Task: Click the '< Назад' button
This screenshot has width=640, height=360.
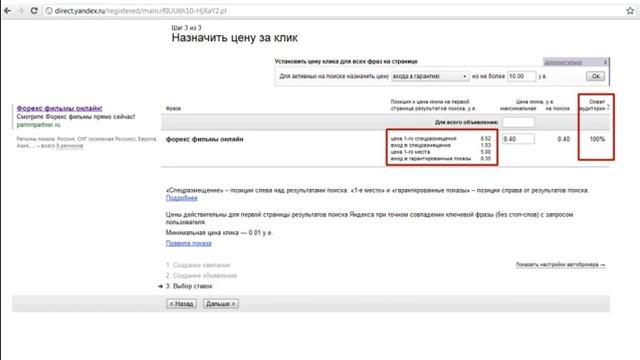Action: click(x=182, y=304)
